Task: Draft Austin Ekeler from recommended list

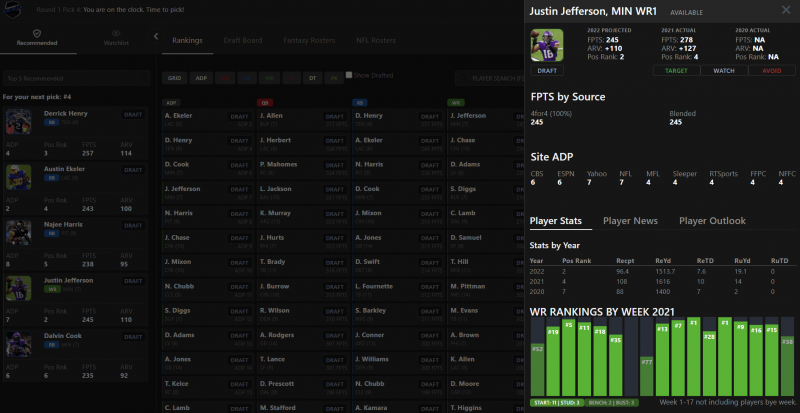Action: pyautogui.click(x=133, y=170)
